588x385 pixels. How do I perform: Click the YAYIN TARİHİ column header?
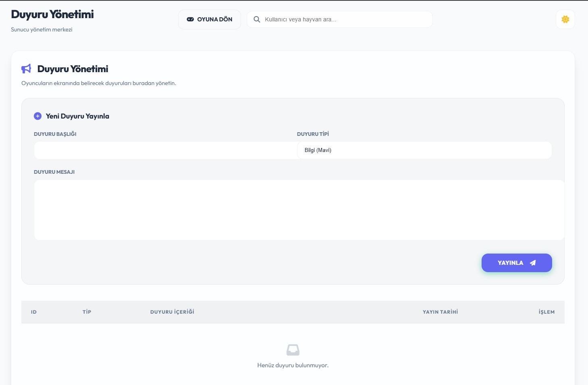(440, 312)
